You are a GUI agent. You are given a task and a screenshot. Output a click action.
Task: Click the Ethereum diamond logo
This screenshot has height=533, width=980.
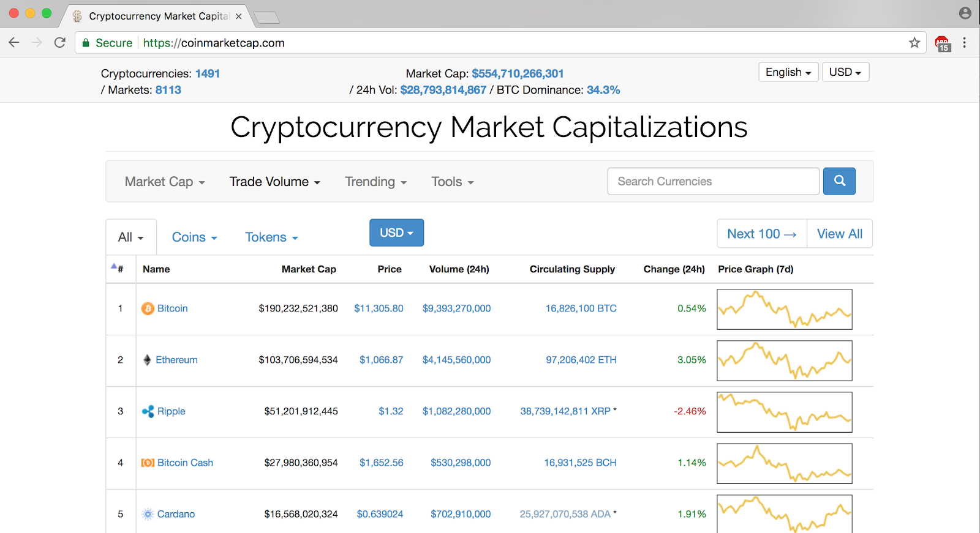[147, 360]
